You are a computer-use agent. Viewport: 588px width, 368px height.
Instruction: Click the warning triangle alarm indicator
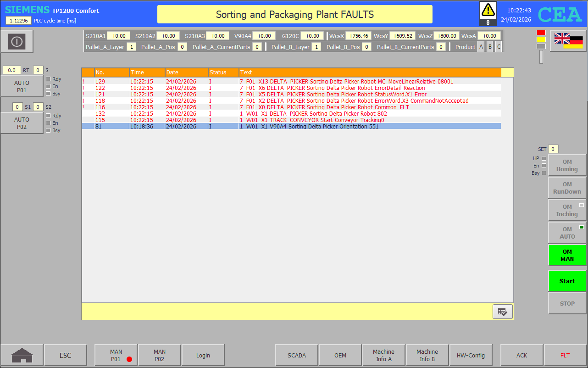tap(488, 10)
